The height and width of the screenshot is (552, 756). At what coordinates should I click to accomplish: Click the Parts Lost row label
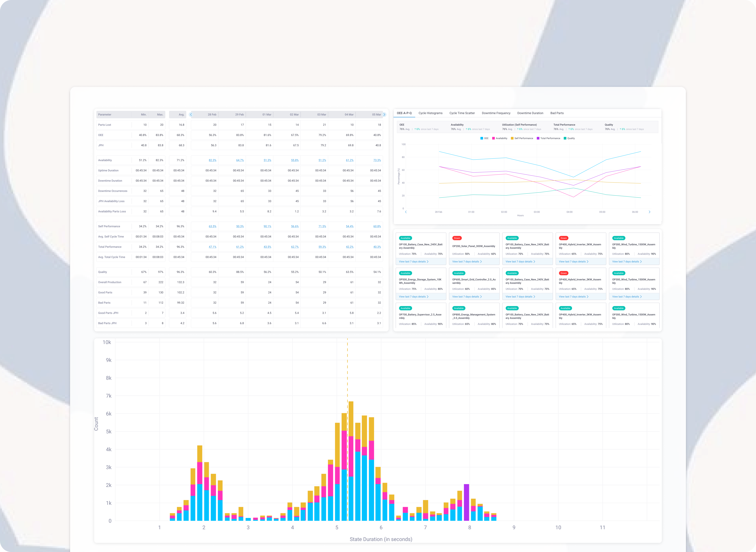tap(105, 125)
